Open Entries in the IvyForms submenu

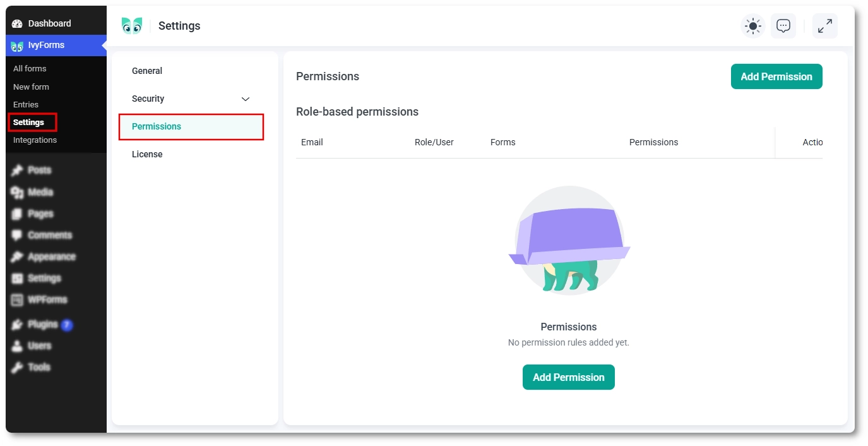pos(26,104)
